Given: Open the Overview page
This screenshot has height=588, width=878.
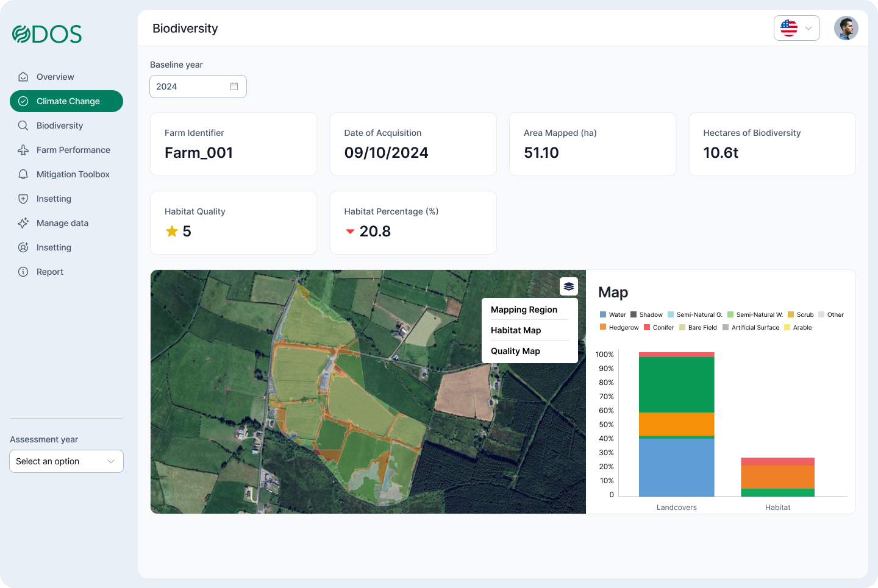Looking at the screenshot, I should click(66, 77).
